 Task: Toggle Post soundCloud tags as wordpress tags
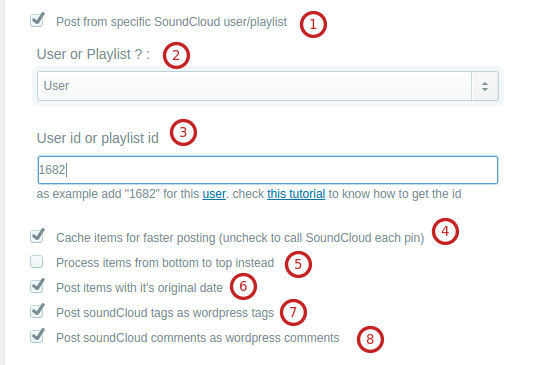coord(37,311)
